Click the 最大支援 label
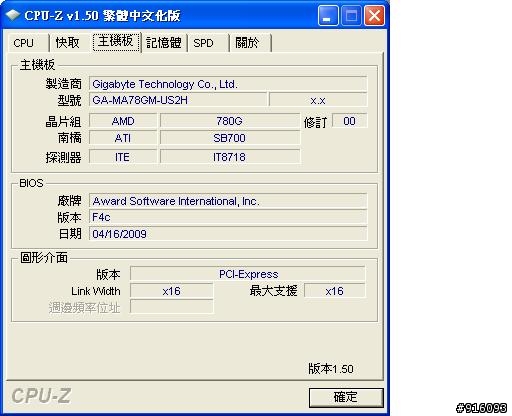The image size is (512, 416). pos(273,291)
